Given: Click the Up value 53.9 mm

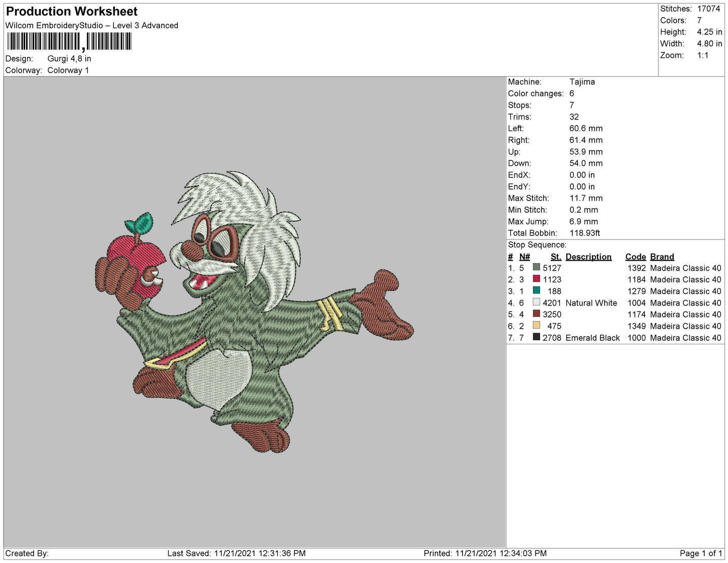Looking at the screenshot, I should coord(586,151).
